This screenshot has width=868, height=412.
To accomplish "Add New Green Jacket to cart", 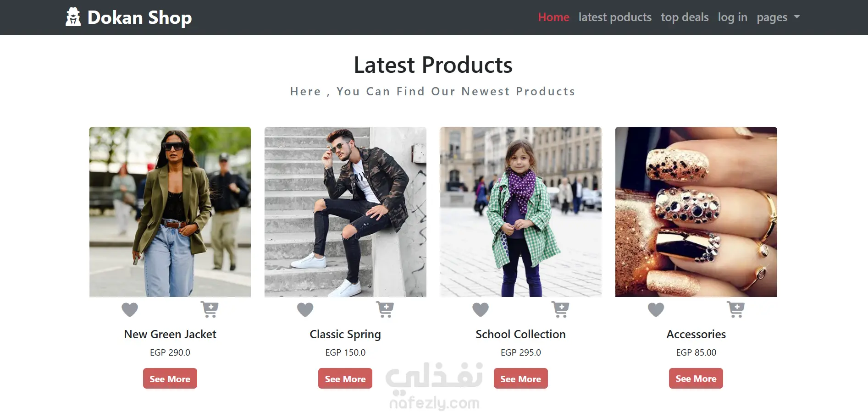I will point(210,310).
